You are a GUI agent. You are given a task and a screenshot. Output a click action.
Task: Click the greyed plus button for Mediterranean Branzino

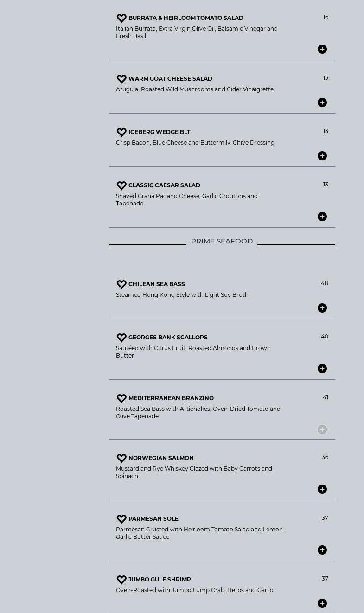pyautogui.click(x=322, y=429)
